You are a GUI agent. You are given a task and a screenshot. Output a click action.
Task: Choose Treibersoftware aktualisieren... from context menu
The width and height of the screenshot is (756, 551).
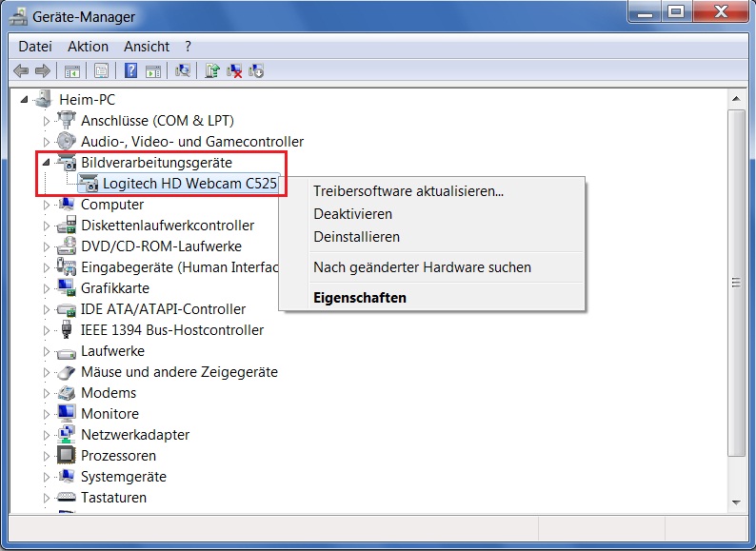[432, 191]
